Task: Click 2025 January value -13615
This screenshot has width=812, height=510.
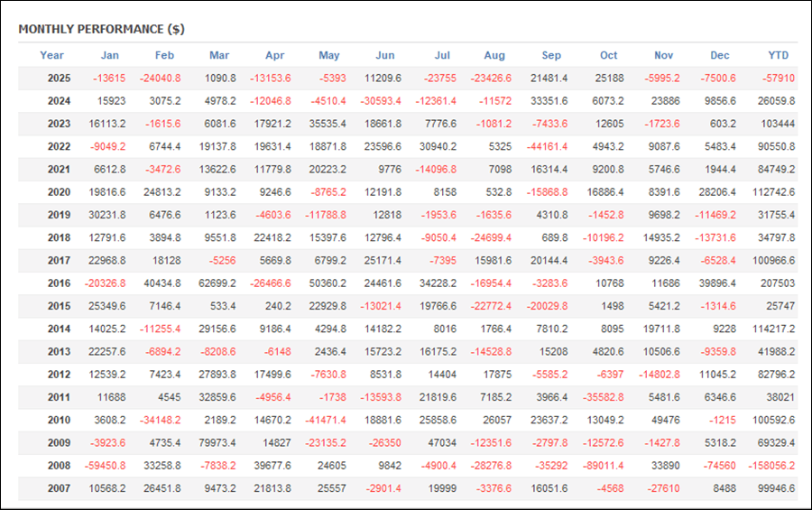Action: tap(109, 79)
